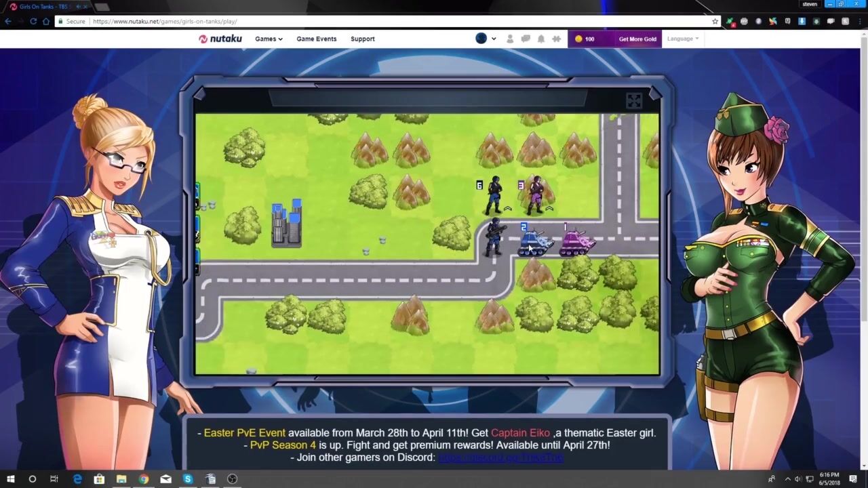Open the chat messages icon
868x488 pixels.
(526, 39)
